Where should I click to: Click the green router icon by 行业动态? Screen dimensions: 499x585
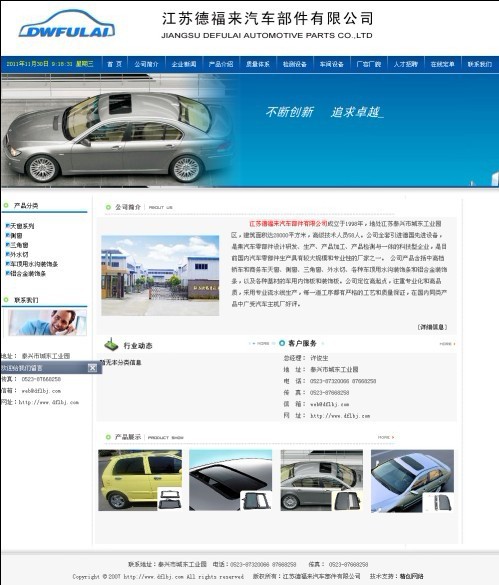111,344
